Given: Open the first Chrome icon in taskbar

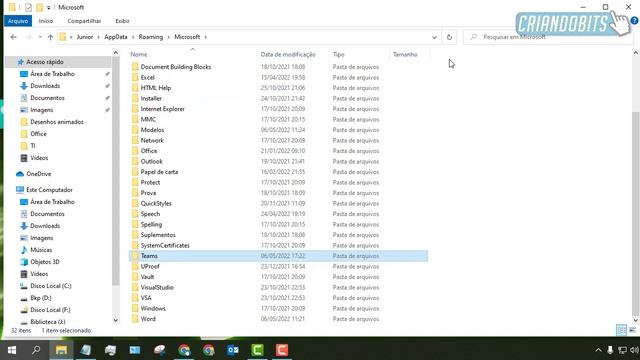Looking at the screenshot, I should (184, 350).
